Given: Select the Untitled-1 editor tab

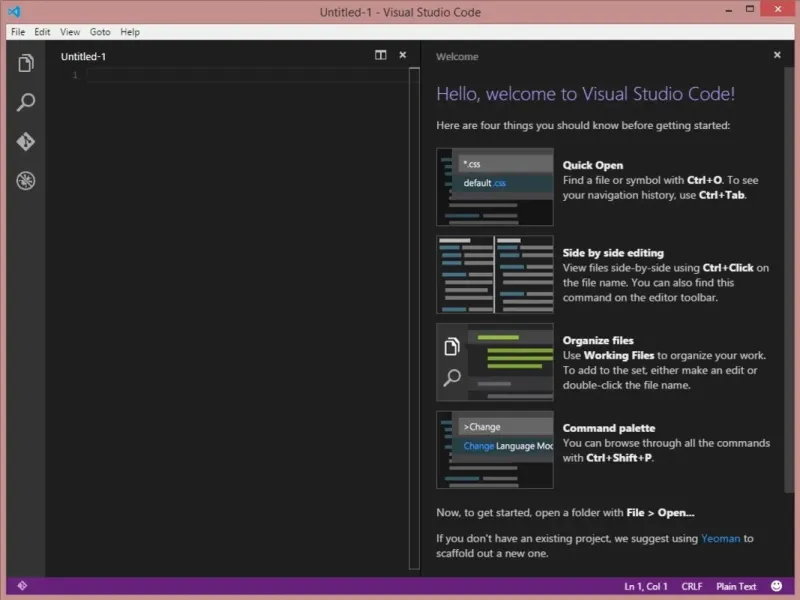Looking at the screenshot, I should [83, 57].
